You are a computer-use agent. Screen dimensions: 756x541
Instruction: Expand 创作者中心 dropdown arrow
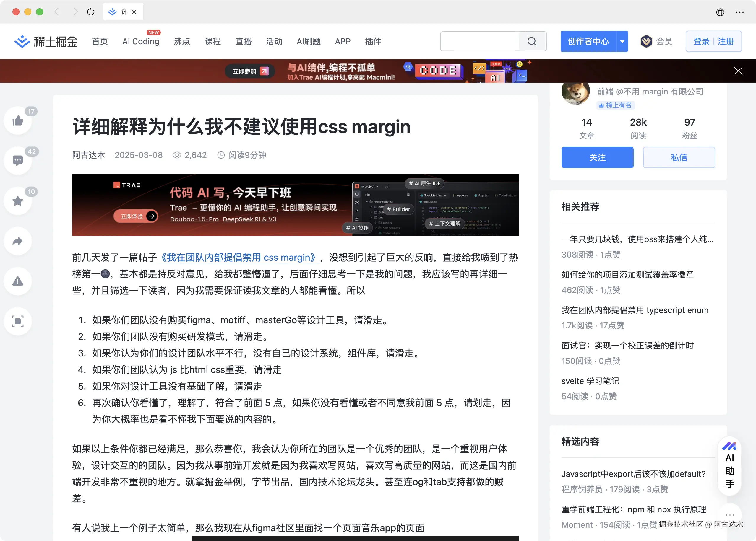click(x=622, y=41)
